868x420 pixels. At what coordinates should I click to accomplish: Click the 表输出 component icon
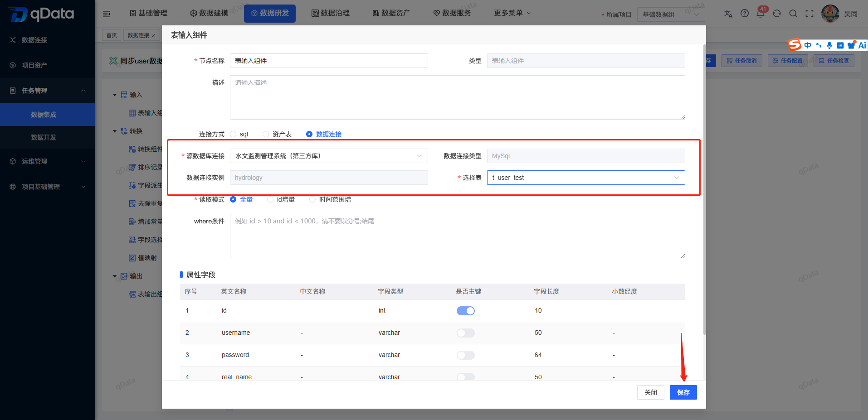point(132,294)
